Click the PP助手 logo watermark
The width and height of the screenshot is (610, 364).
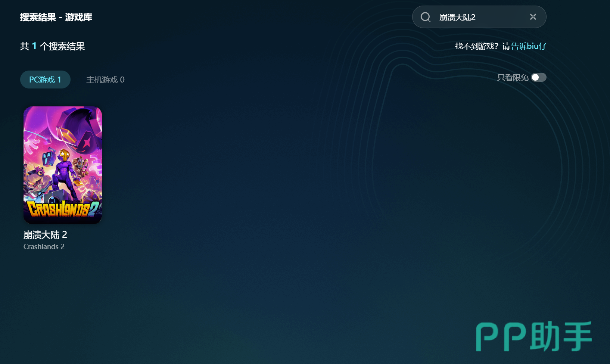click(x=534, y=337)
